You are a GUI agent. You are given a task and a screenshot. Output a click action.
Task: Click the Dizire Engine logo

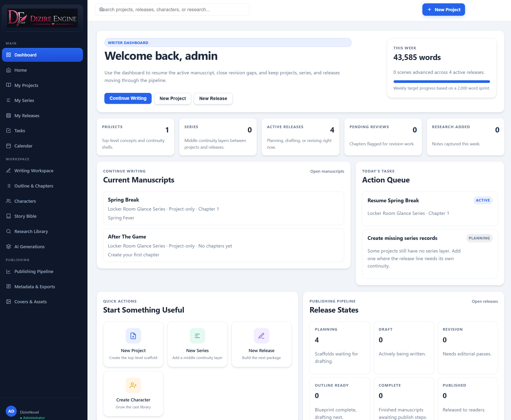pyautogui.click(x=42, y=18)
